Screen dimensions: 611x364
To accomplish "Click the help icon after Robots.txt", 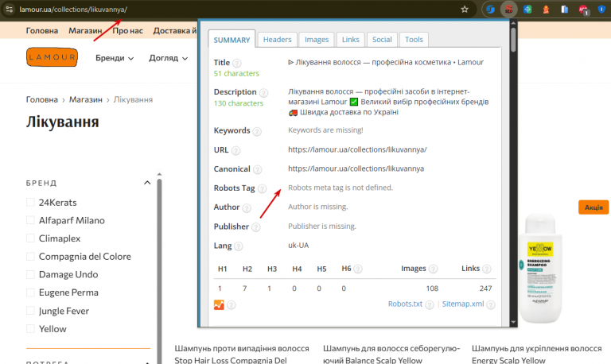I will [x=430, y=305].
